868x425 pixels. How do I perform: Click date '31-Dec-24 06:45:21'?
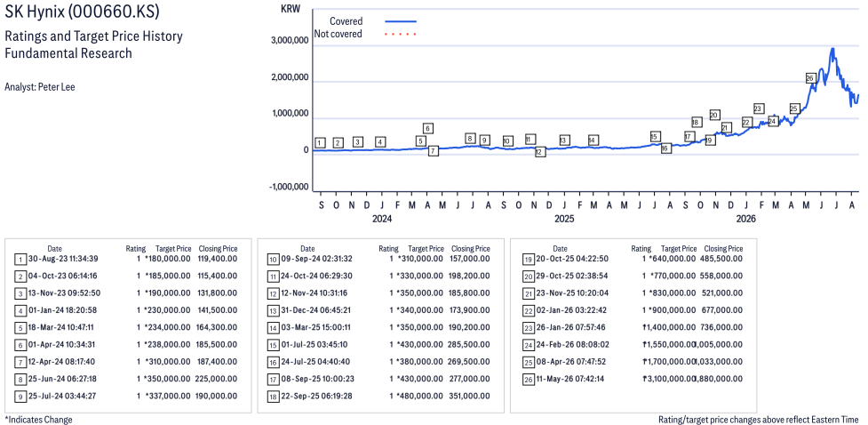(316, 310)
